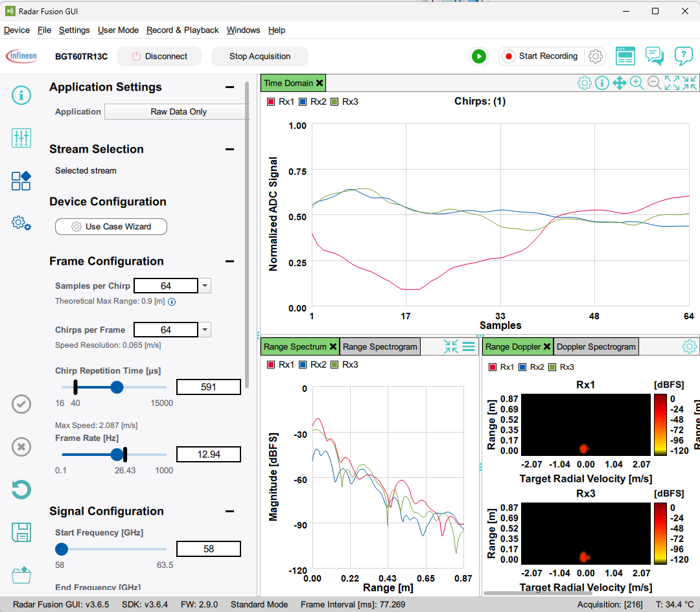Click the Frame Rate slider handle
The height and width of the screenshot is (612, 700).
(x=117, y=455)
